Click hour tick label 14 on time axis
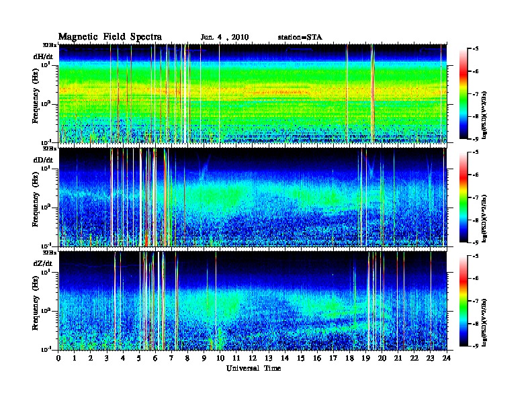 [x=285, y=358]
